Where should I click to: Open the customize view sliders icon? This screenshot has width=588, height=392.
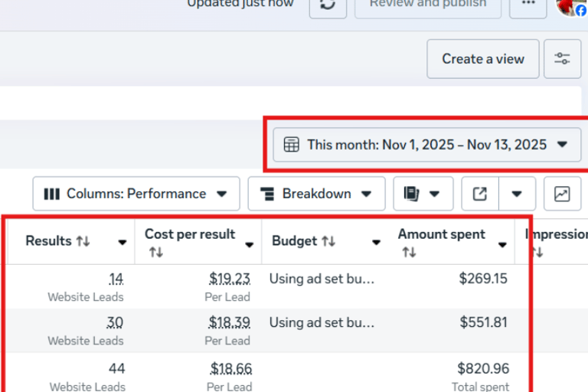[x=562, y=59]
